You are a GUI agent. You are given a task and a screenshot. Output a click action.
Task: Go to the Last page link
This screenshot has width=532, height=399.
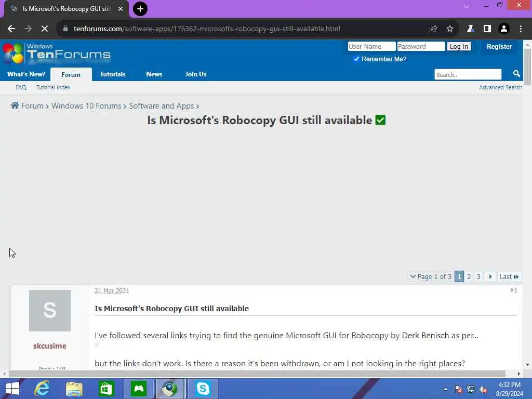tap(509, 276)
